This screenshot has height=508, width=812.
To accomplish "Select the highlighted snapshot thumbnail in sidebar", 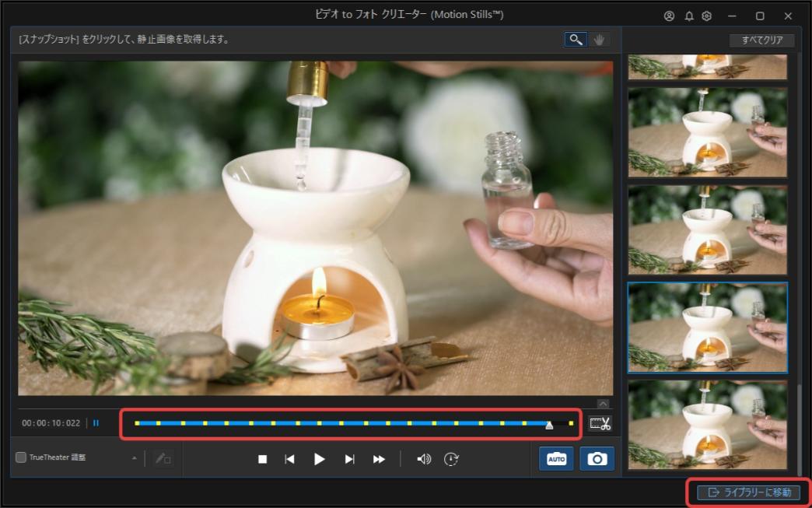I will click(x=706, y=328).
